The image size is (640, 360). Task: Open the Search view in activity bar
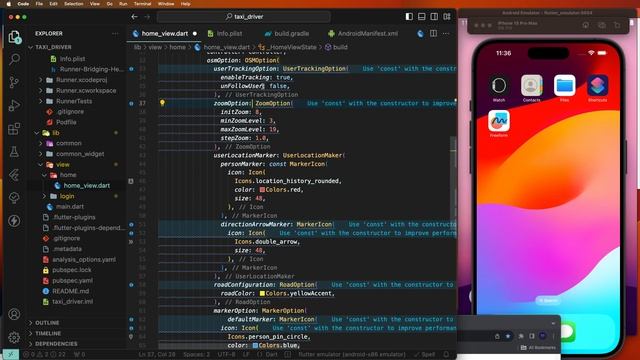click(x=14, y=60)
